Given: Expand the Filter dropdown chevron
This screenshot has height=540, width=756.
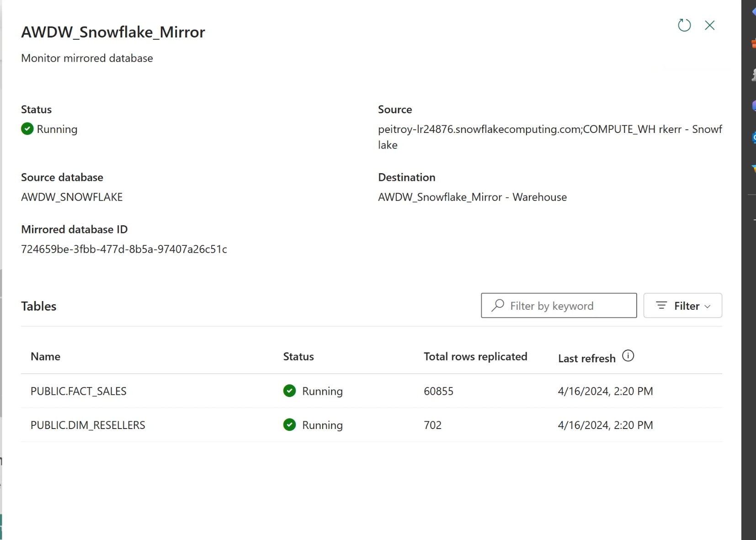Looking at the screenshot, I should pyautogui.click(x=708, y=306).
